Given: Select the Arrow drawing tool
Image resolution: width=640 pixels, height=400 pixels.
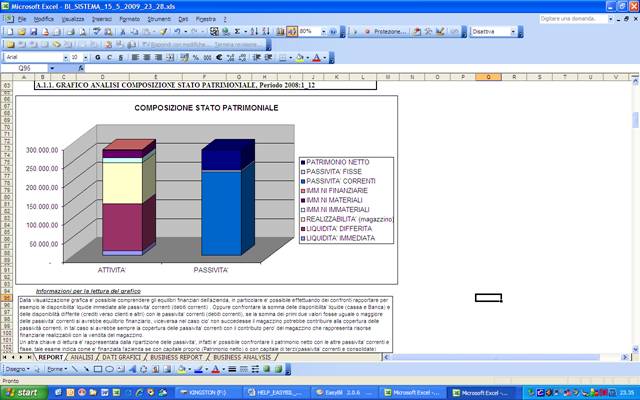Looking at the screenshot, I should [x=86, y=369].
